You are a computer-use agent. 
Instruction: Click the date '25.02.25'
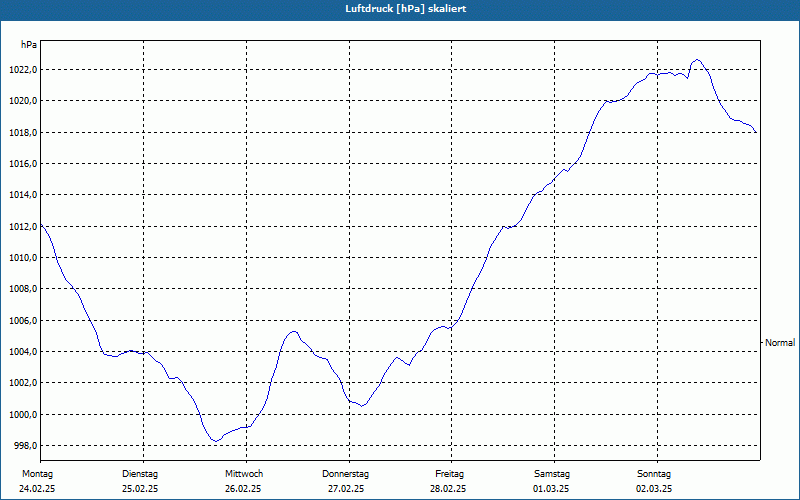(x=140, y=489)
